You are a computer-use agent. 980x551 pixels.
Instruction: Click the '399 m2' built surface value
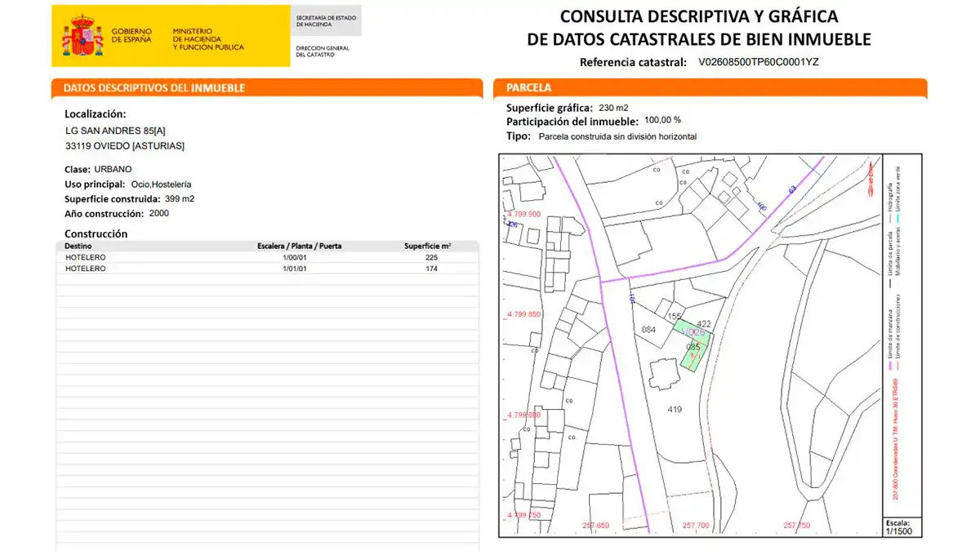coord(180,198)
